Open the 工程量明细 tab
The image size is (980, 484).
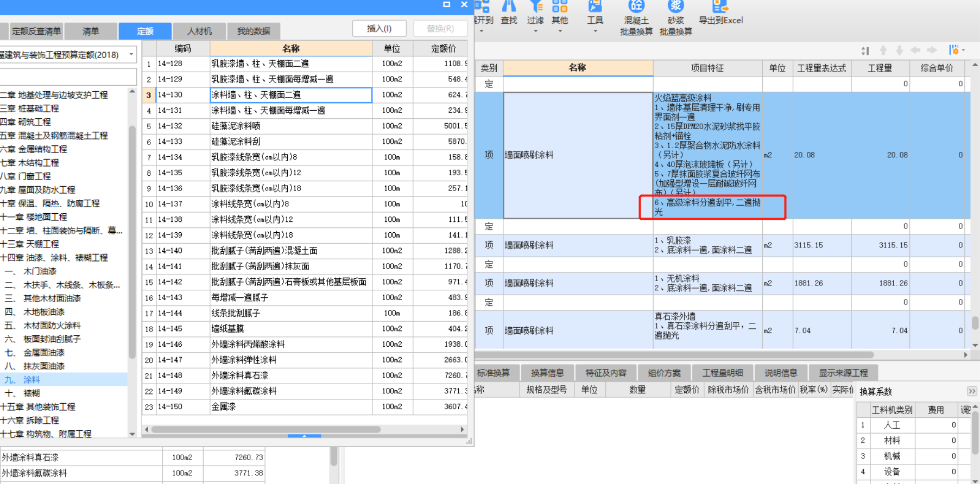723,373
